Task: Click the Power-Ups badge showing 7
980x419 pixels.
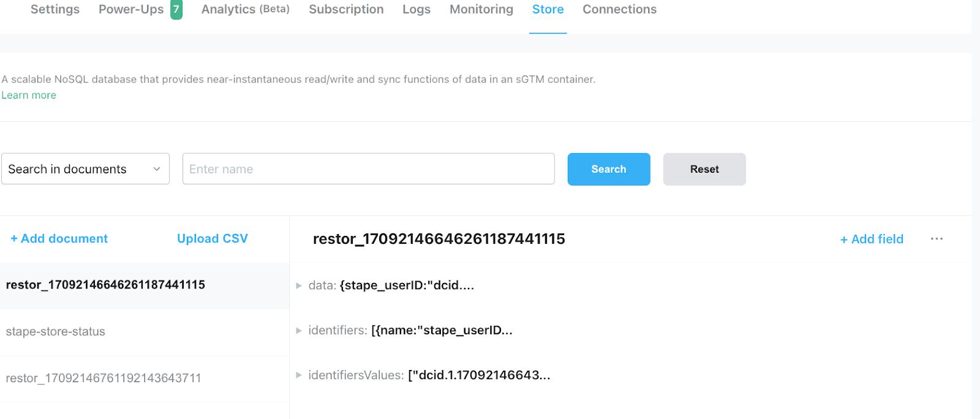Action: pyautogui.click(x=176, y=9)
